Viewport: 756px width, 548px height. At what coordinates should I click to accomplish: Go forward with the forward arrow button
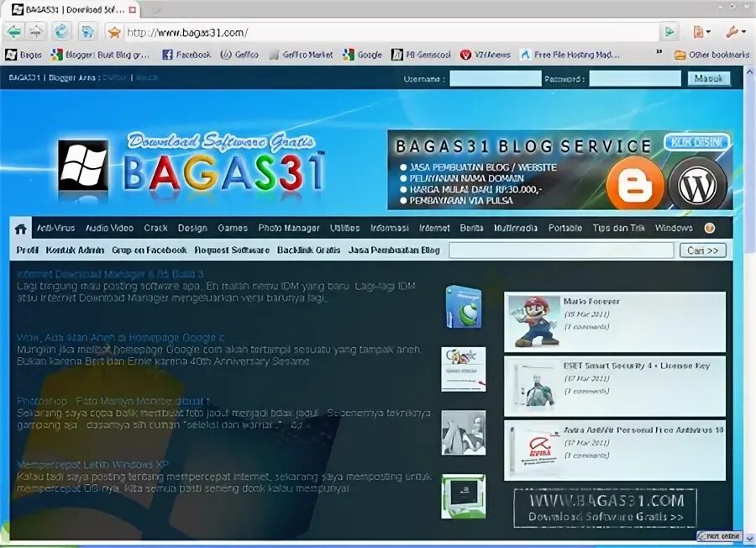35,32
